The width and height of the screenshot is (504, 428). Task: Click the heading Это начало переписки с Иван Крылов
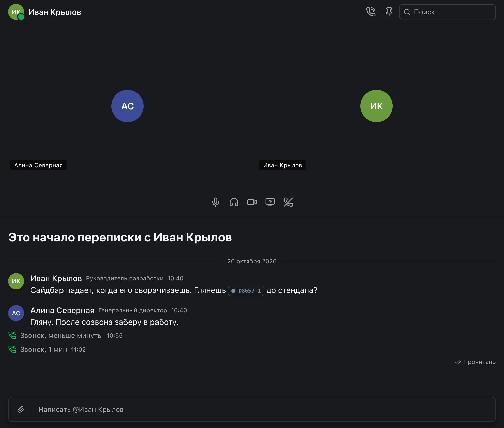click(x=120, y=237)
